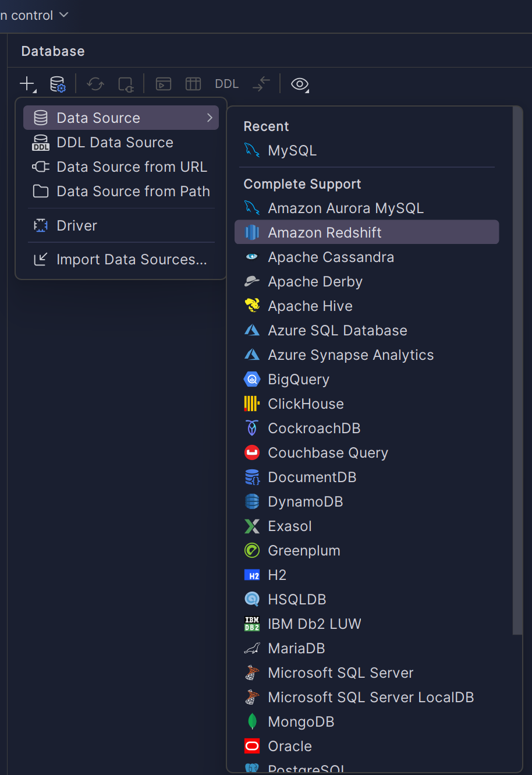
Task: Click the CockroachDB icon
Action: coord(252,428)
